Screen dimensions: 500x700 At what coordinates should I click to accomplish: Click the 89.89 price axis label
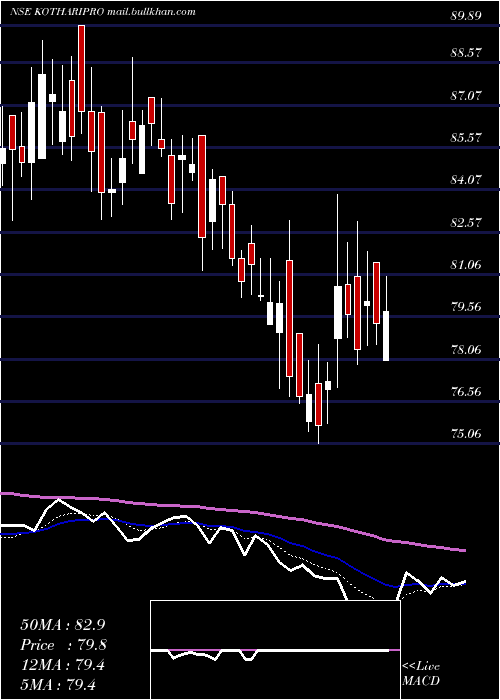pyautogui.click(x=467, y=16)
